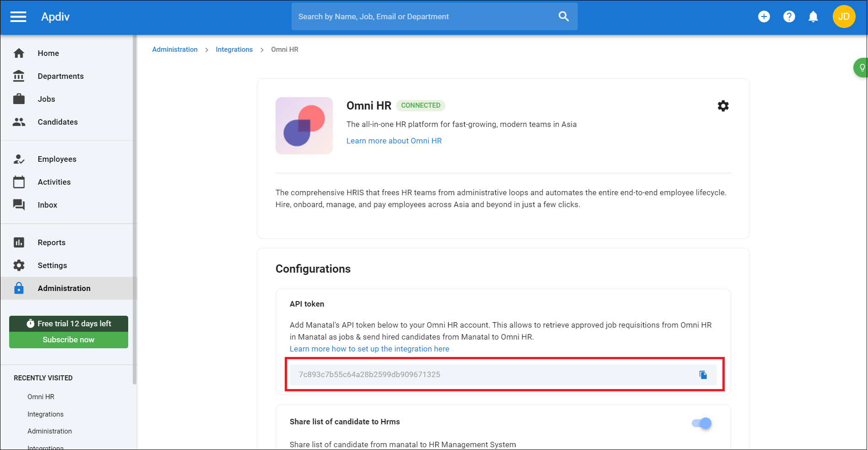Go to Home in sidebar

point(49,53)
